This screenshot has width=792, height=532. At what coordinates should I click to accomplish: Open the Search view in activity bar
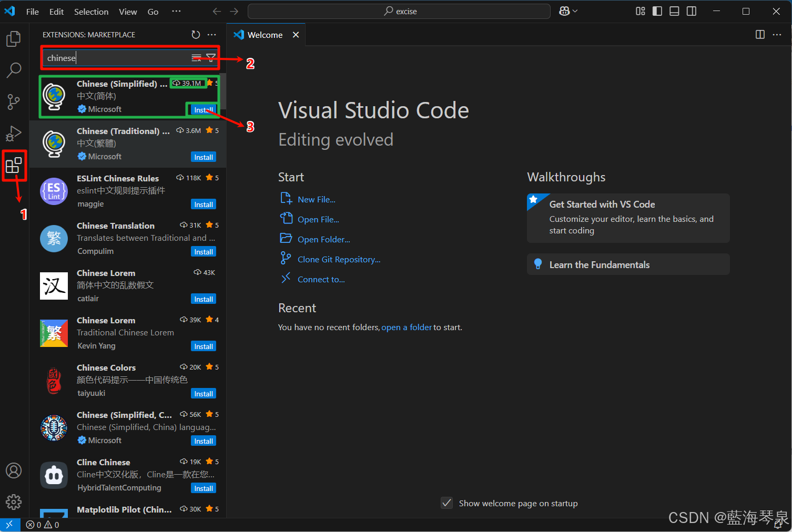click(x=14, y=70)
